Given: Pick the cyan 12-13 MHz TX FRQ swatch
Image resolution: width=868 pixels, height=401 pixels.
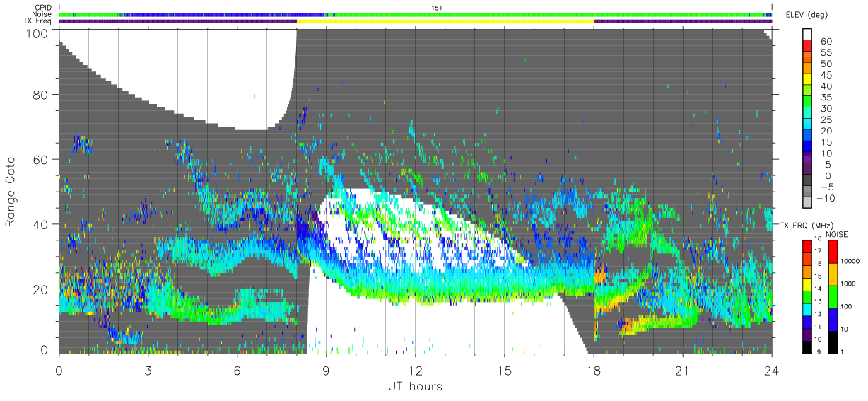Looking at the screenshot, I should pyautogui.click(x=807, y=308).
